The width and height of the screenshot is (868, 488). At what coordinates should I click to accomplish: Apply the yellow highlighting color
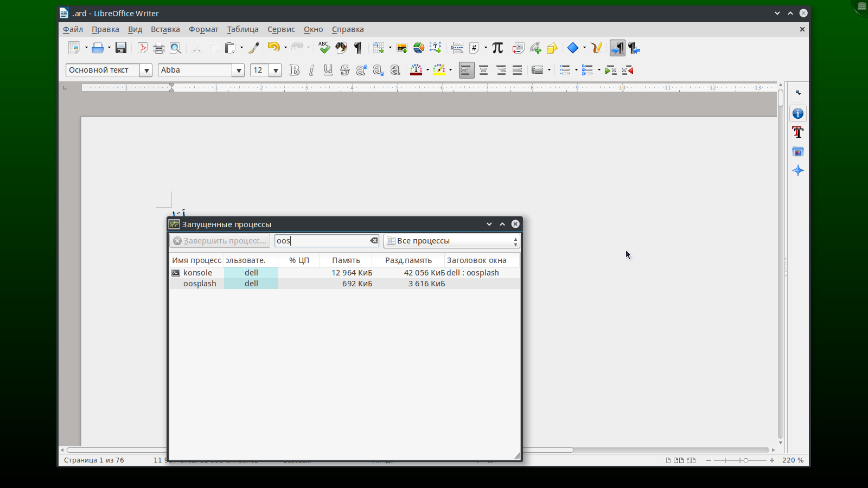(439, 70)
